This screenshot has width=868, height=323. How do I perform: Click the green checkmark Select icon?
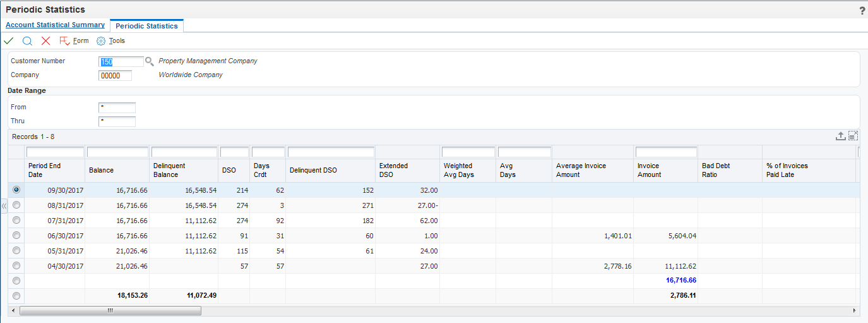tap(9, 40)
